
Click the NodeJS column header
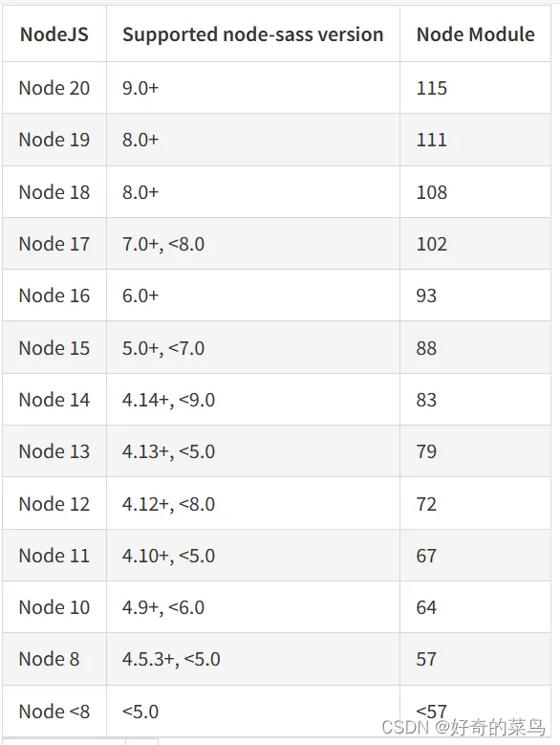[54, 34]
